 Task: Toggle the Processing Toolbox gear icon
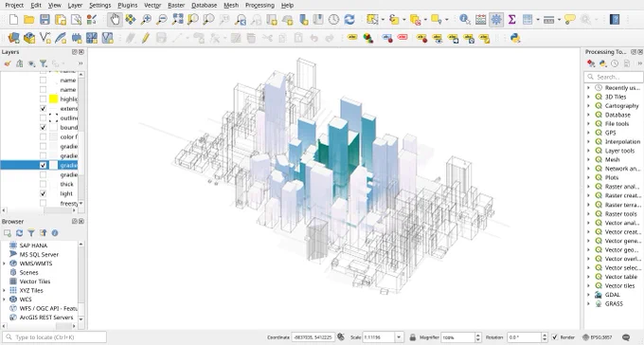click(x=496, y=19)
